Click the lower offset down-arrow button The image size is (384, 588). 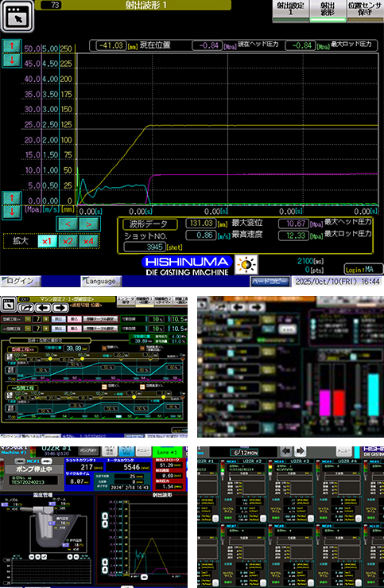[x=12, y=212]
